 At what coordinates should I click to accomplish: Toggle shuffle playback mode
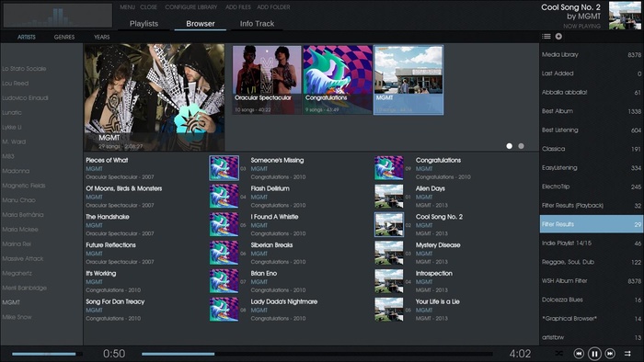coord(559,353)
